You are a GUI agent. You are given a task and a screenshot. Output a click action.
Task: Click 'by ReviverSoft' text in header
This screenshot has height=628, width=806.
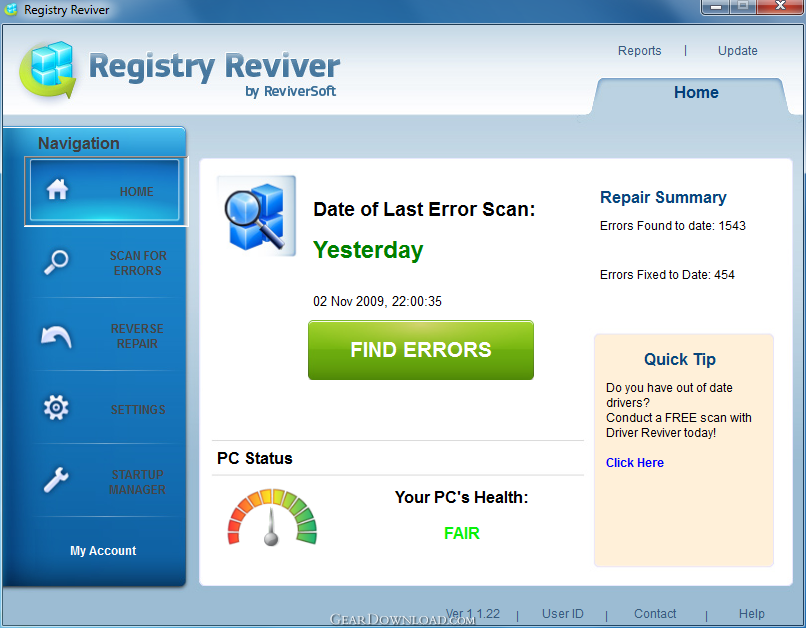point(290,91)
